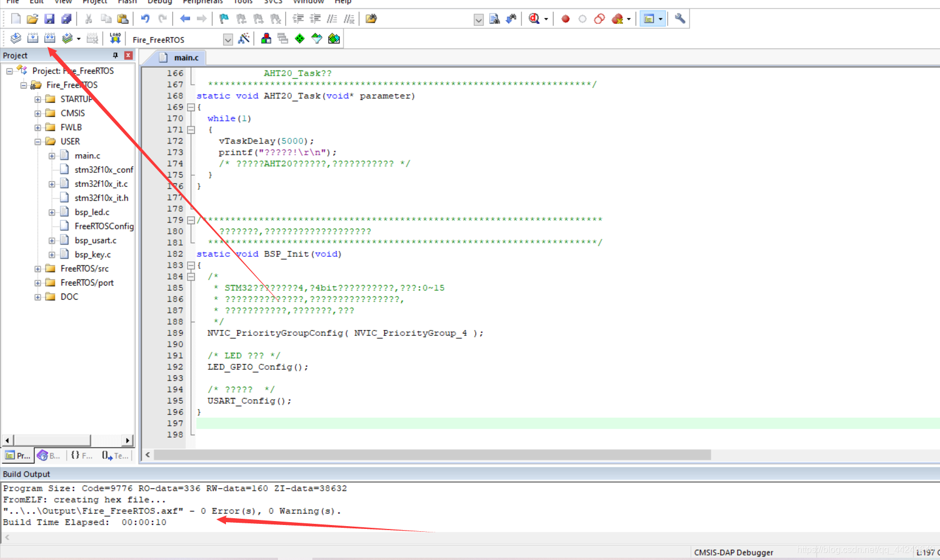940x560 pixels.
Task: Switch to the Functions (F...) panel tab
Action: click(x=82, y=456)
